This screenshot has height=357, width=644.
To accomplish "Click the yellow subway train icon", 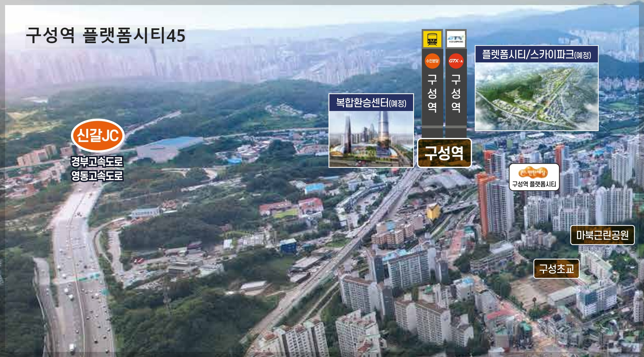I will [x=432, y=39].
